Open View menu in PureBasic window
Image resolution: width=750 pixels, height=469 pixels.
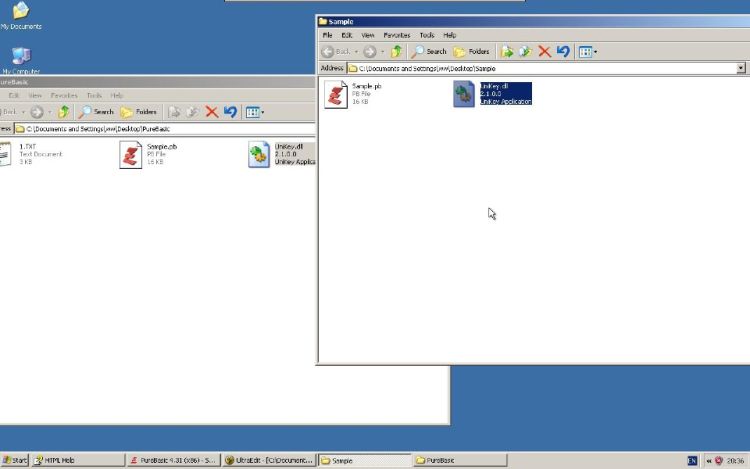[35, 96]
